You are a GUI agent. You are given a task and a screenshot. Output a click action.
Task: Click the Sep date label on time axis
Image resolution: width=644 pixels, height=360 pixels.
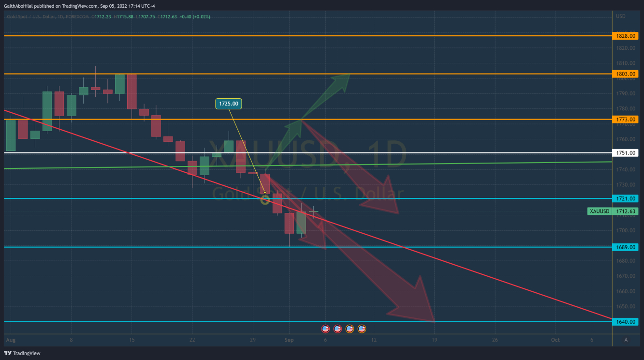289,340
